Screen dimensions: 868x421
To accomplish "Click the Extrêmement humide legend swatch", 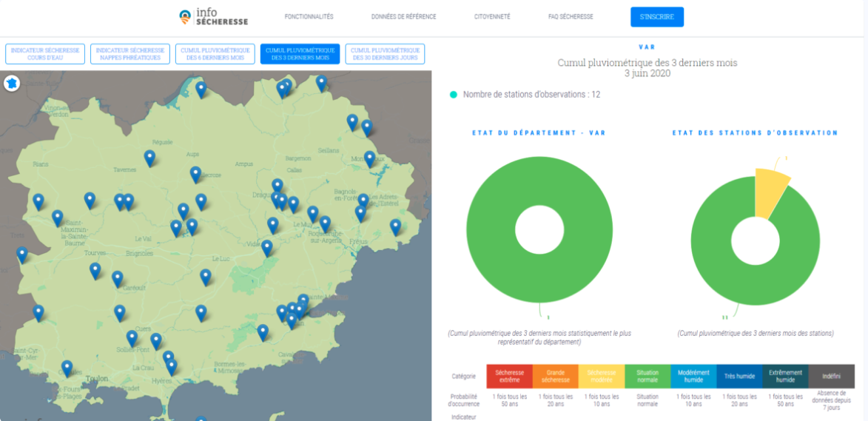I will coord(785,376).
